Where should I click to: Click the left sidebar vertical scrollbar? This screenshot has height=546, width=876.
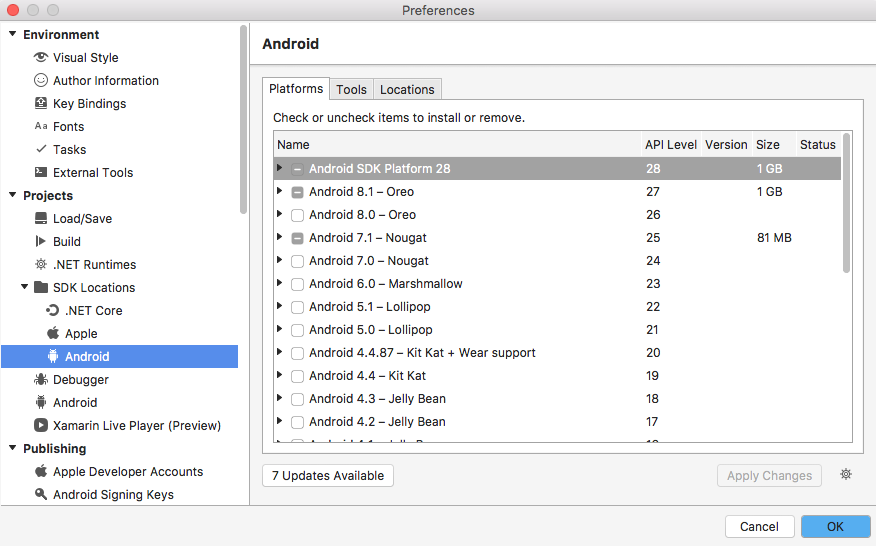click(x=243, y=119)
